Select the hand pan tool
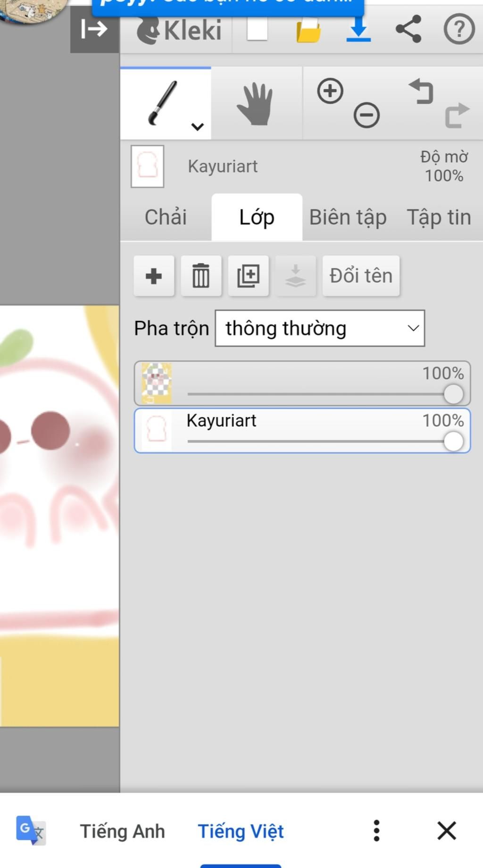This screenshot has height=868, width=483. [x=255, y=104]
